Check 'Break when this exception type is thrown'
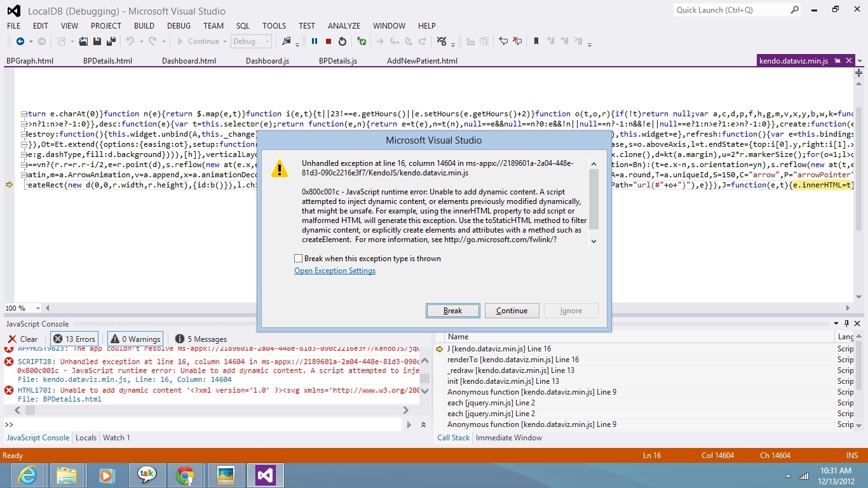This screenshot has width=868, height=488. [x=299, y=259]
